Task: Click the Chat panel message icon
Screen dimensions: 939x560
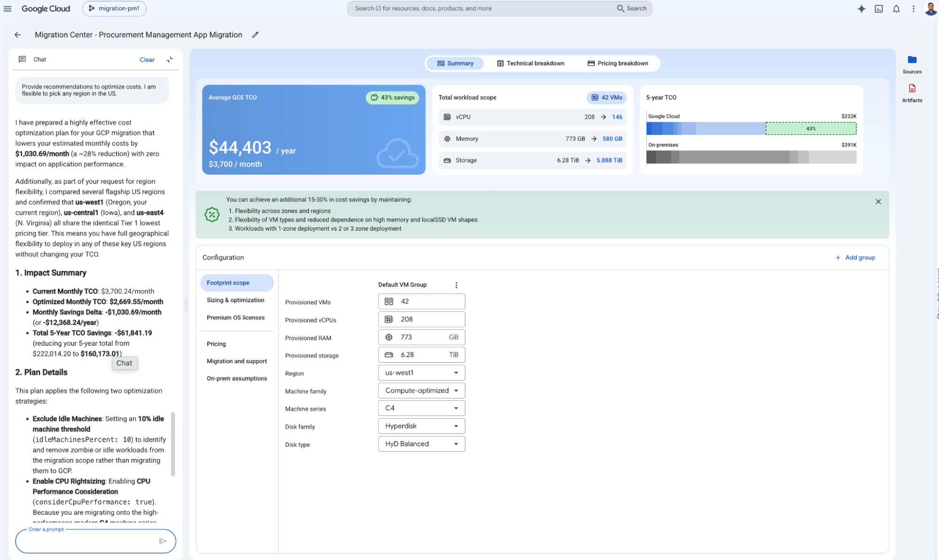Action: (22, 59)
